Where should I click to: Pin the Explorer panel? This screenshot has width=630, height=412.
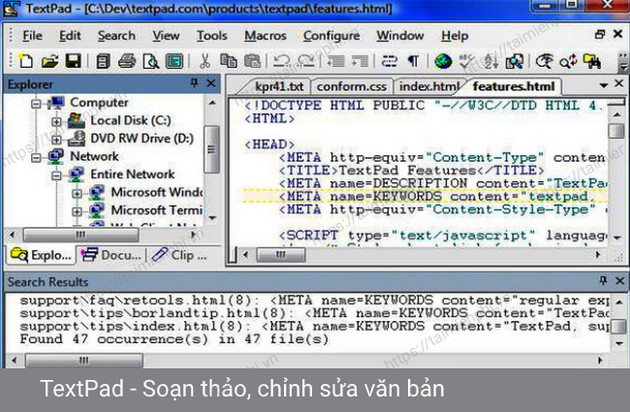193,85
